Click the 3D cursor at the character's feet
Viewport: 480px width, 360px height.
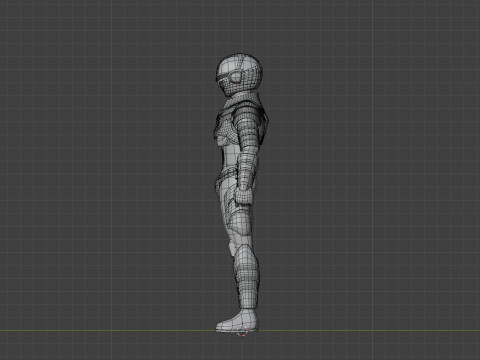[x=242, y=331]
